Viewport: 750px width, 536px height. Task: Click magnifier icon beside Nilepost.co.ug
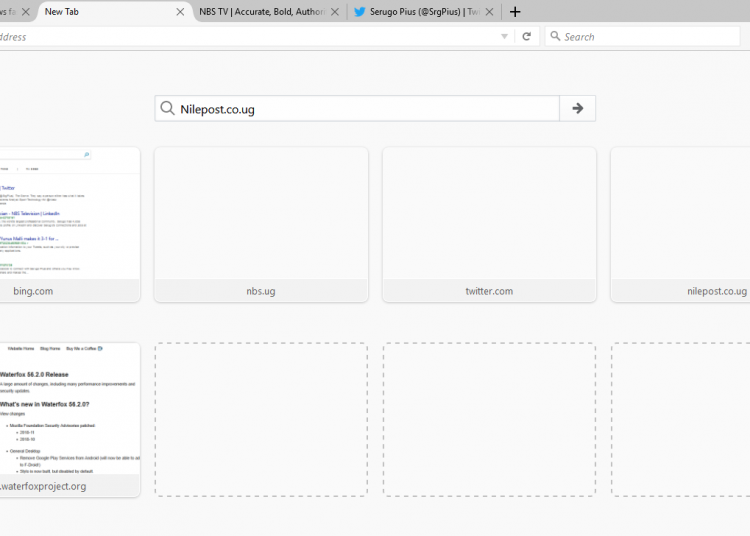tap(168, 108)
